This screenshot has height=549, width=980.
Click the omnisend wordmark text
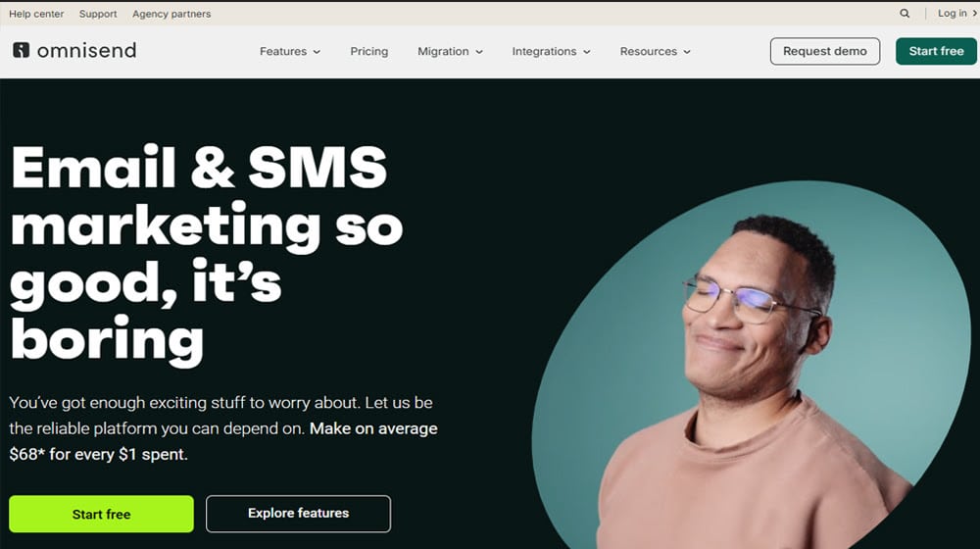pos(86,50)
